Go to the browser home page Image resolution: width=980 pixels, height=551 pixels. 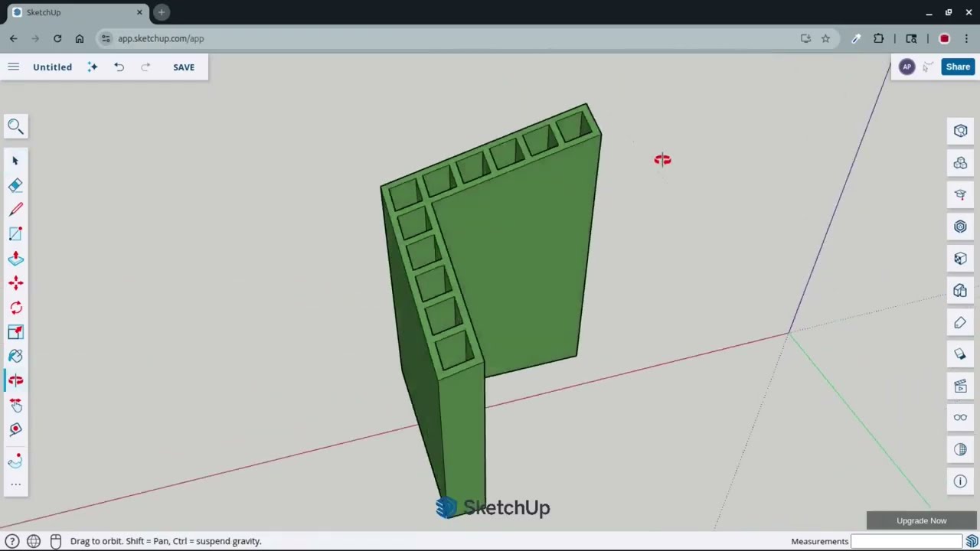click(80, 38)
